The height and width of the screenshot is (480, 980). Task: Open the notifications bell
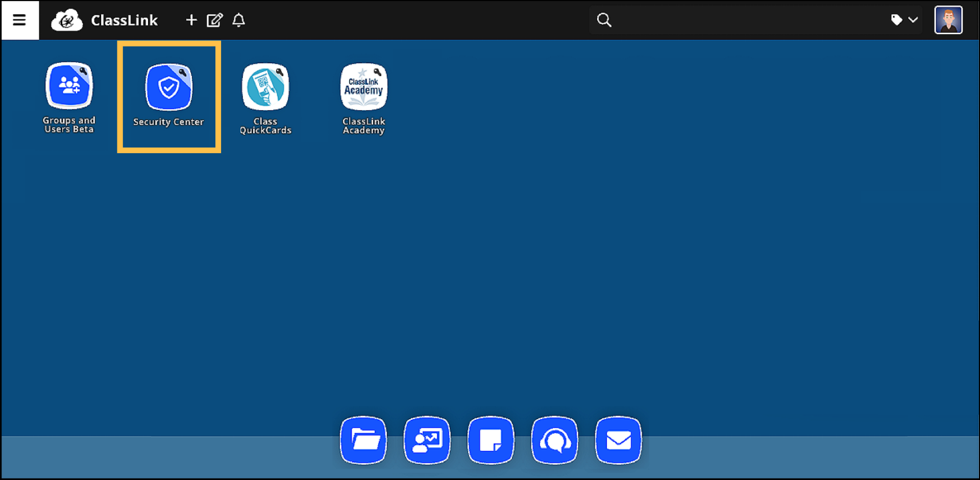[238, 20]
